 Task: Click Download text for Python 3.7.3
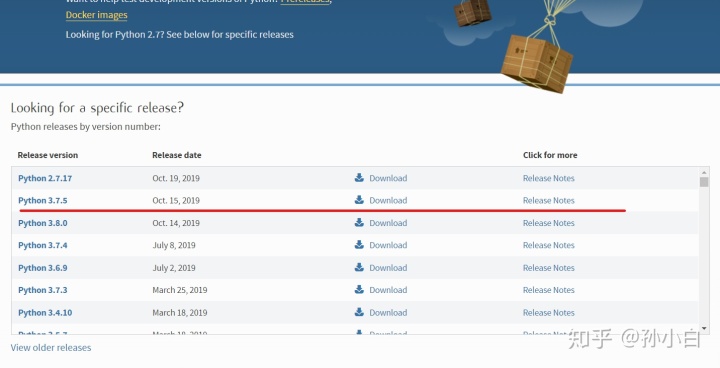388,290
